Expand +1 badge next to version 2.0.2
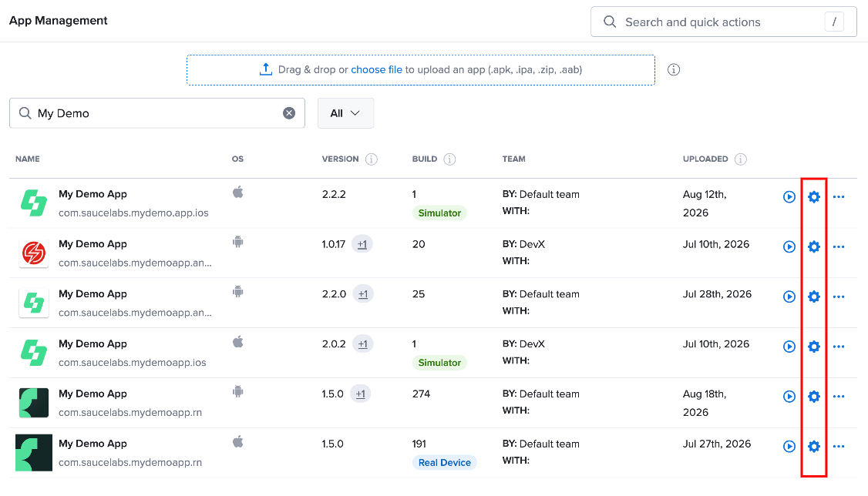This screenshot has width=868, height=496. pos(362,344)
